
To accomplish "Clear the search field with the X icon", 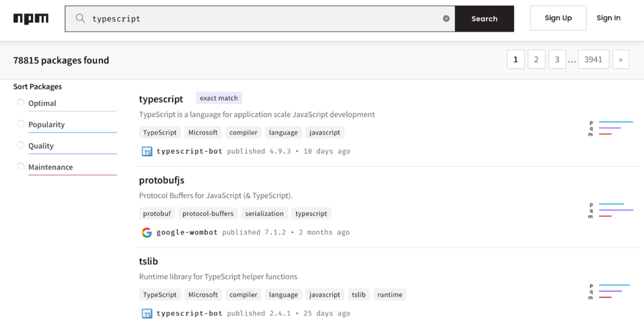I will (446, 19).
